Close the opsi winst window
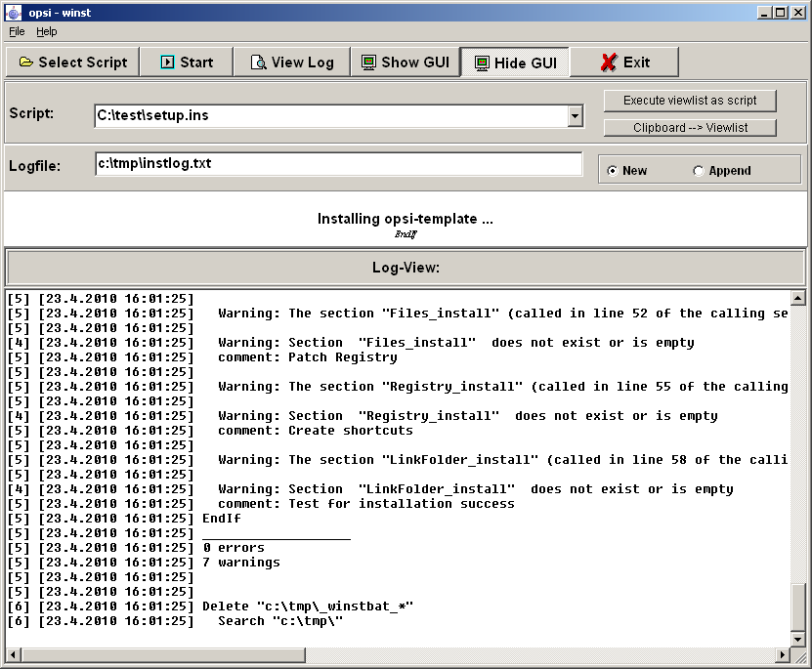 tap(798, 13)
